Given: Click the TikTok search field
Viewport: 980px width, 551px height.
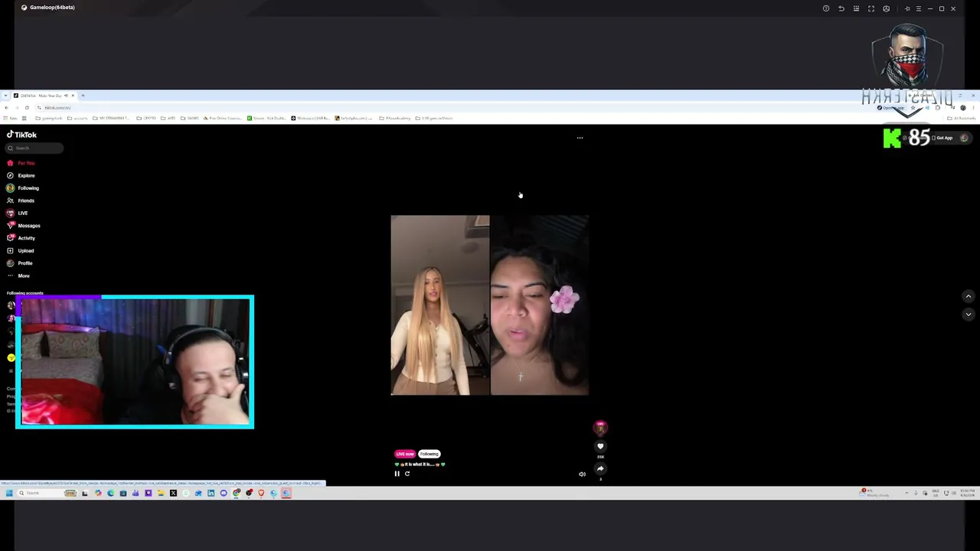Looking at the screenshot, I should coord(34,148).
